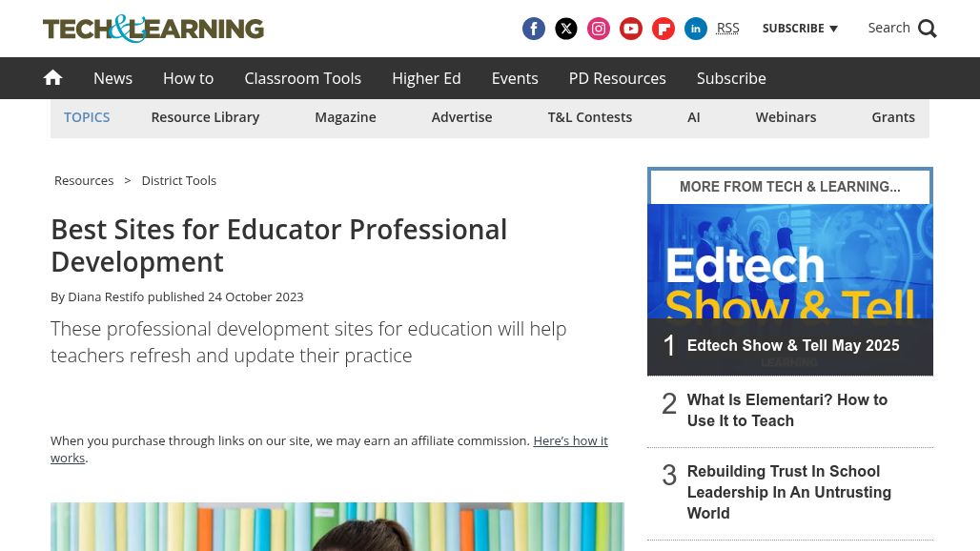Open the LinkedIn icon
The height and width of the screenshot is (551, 980).
(x=696, y=29)
